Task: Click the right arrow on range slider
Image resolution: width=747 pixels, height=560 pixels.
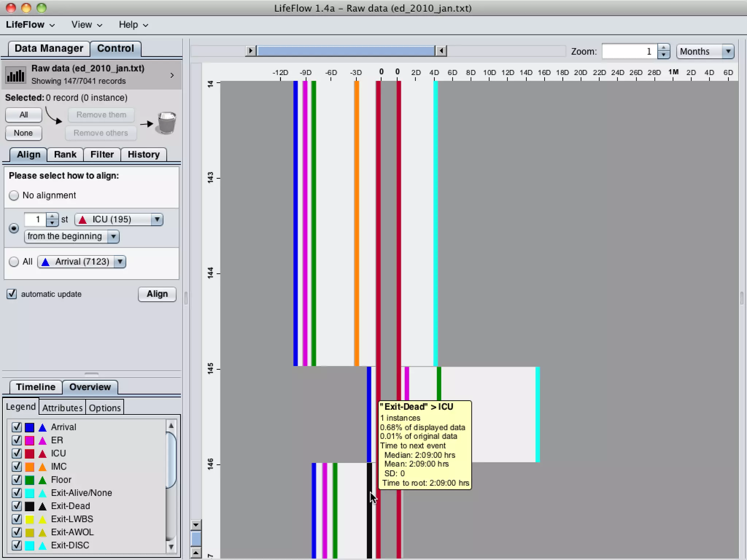Action: [250, 51]
